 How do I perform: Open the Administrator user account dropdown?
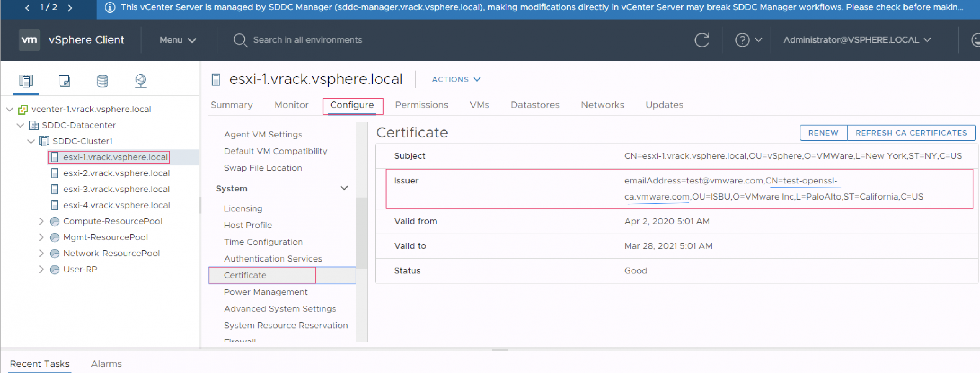click(856, 40)
